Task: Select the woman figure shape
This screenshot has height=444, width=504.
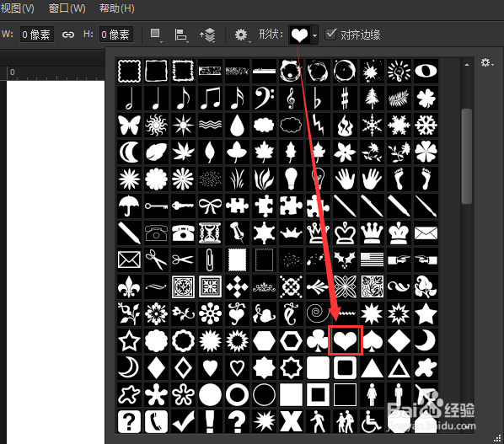Action: [372, 394]
